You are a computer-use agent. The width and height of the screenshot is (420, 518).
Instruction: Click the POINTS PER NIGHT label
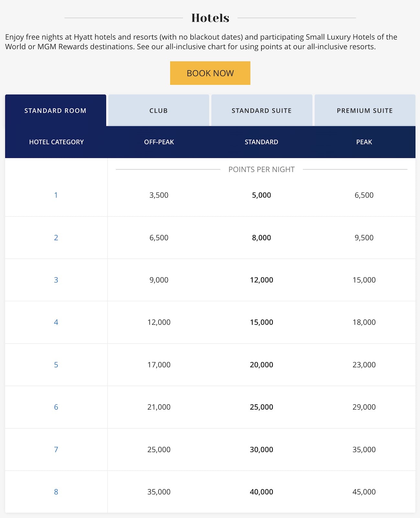[x=261, y=169]
